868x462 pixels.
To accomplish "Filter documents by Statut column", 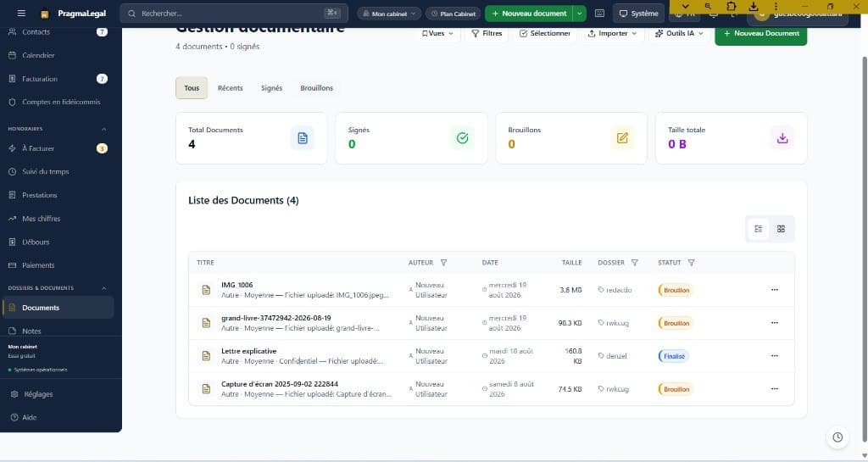I will [x=691, y=263].
